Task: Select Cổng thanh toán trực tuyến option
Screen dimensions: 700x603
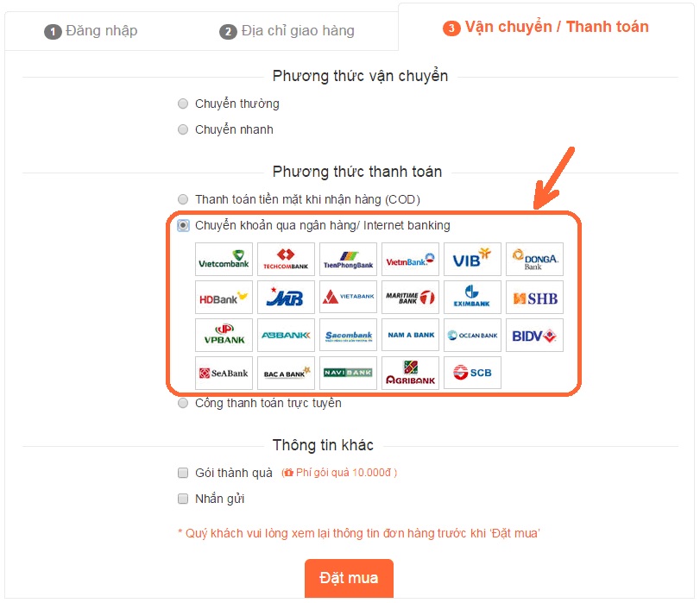Action: tap(183, 404)
